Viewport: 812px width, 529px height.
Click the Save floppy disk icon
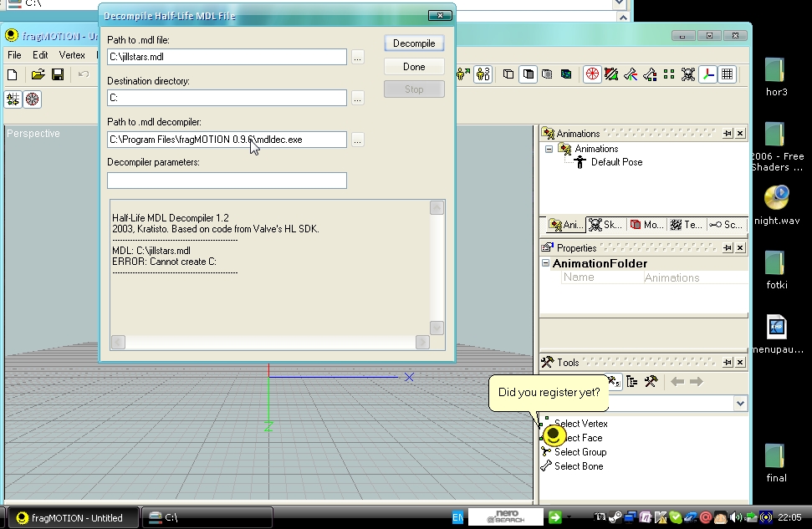point(58,74)
